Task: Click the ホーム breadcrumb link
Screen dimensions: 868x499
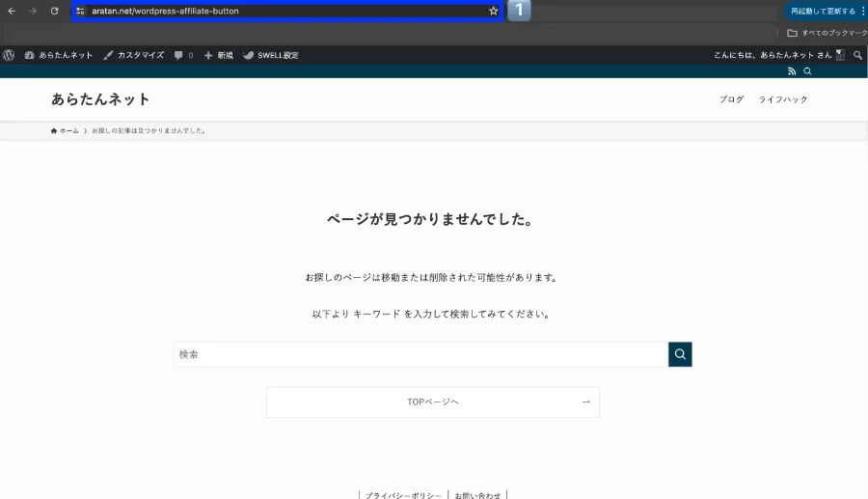Action: click(x=65, y=131)
